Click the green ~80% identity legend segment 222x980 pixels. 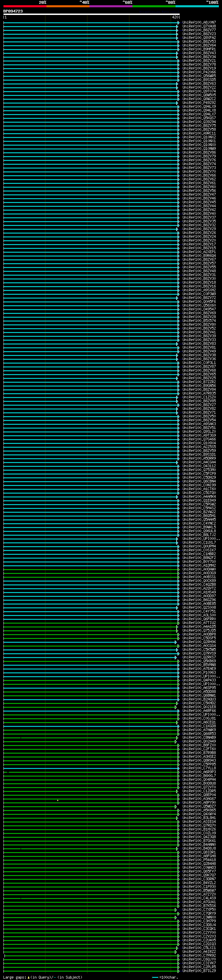[x=154, y=7]
